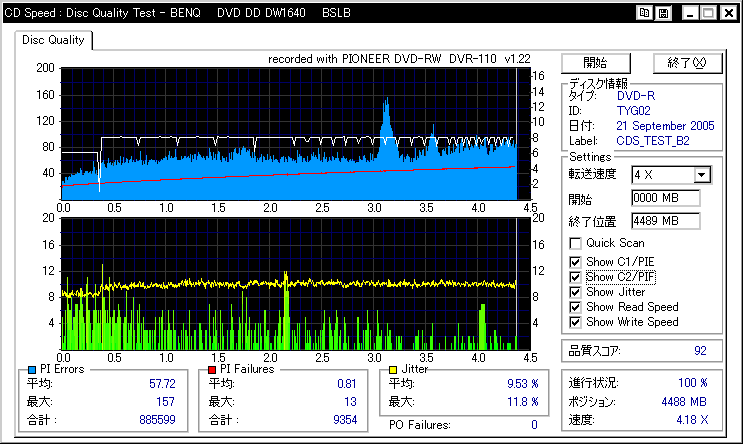Click the PI Failures total 9354
Screen dimensions: 743x444
coord(345,420)
